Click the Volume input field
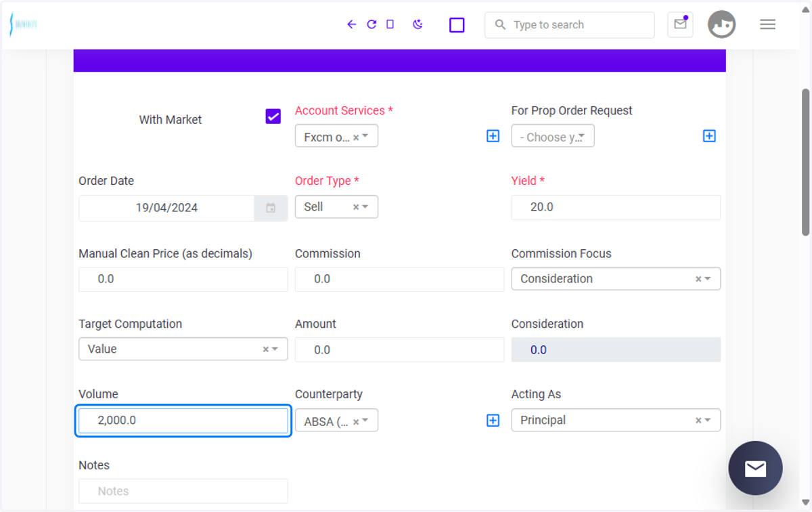 click(x=183, y=421)
